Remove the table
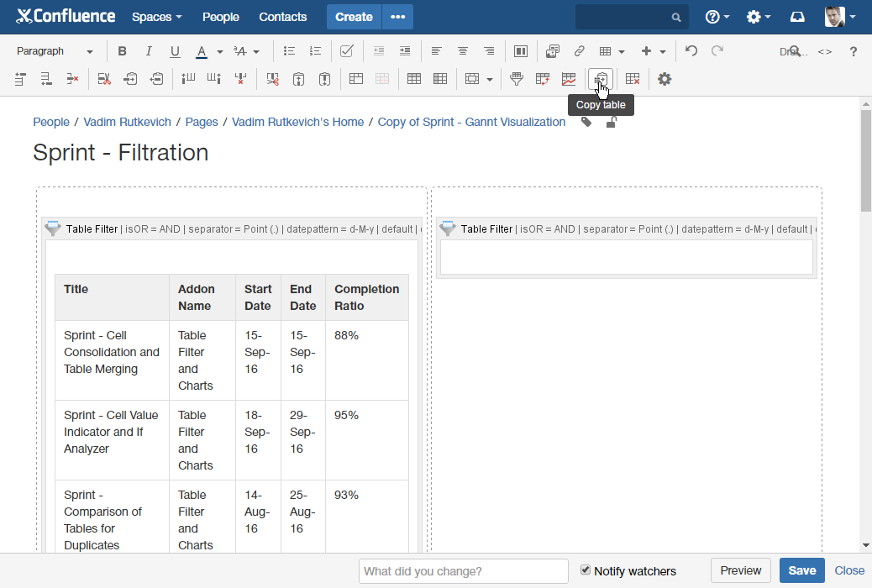 (x=633, y=79)
